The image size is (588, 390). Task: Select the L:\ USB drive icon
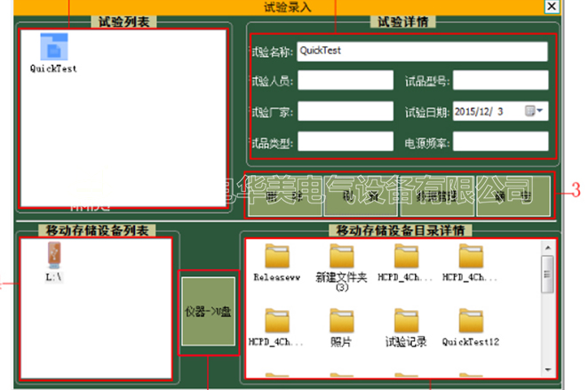54,255
